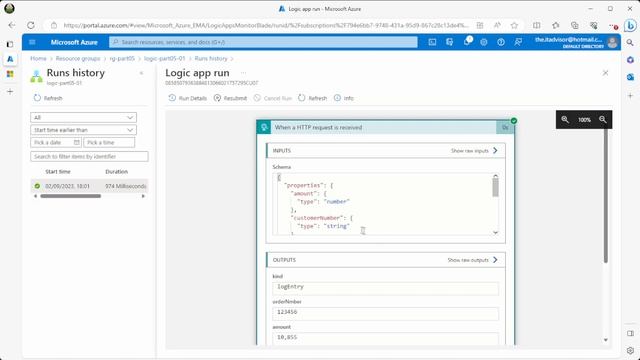The width and height of the screenshot is (640, 360).
Task: Add a new Edge sidebar app
Action: coord(630,96)
